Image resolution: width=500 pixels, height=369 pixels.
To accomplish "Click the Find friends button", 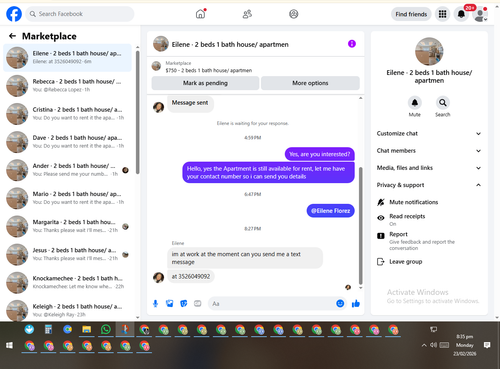I will coord(411,14).
